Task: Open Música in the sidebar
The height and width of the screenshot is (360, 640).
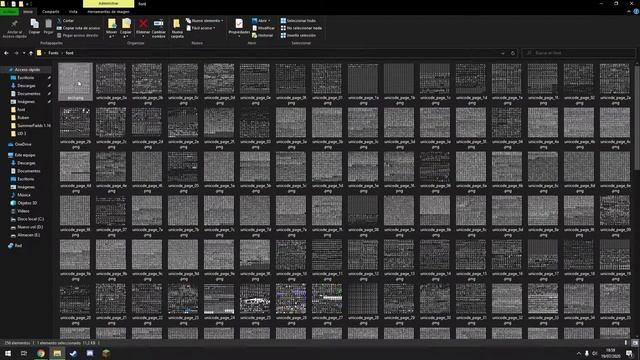Action: (21, 195)
